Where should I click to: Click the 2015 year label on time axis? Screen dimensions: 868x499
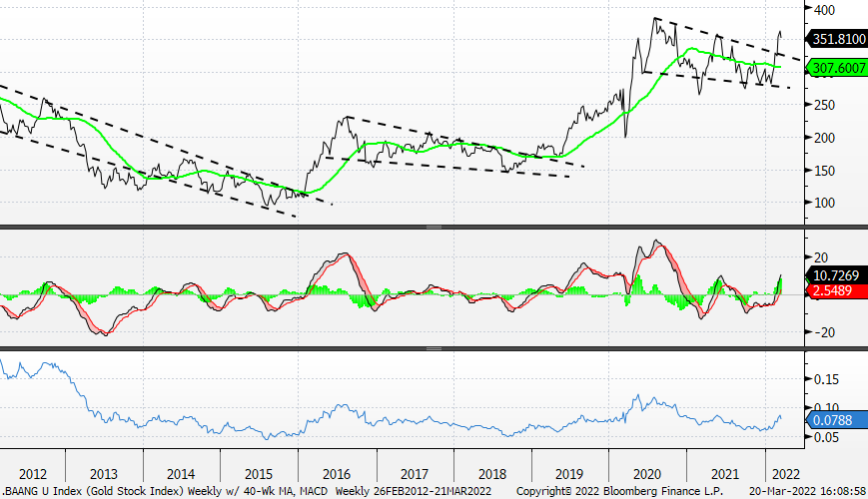259,474
